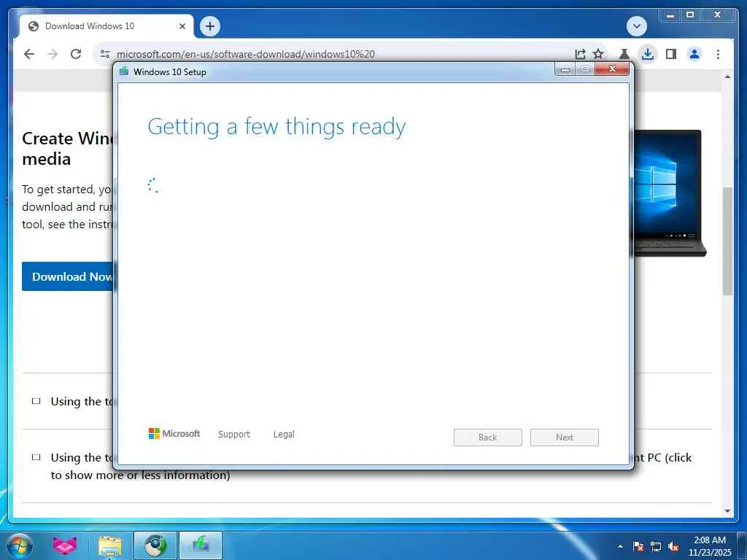The image size is (747, 560).
Task: Bookmark this page with the star icon
Action: pos(598,54)
